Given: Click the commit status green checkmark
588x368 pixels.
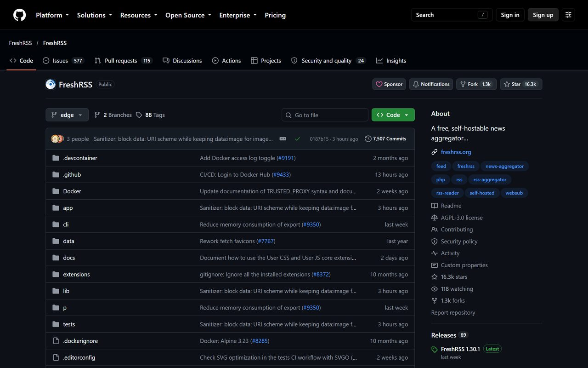Looking at the screenshot, I should [x=298, y=139].
